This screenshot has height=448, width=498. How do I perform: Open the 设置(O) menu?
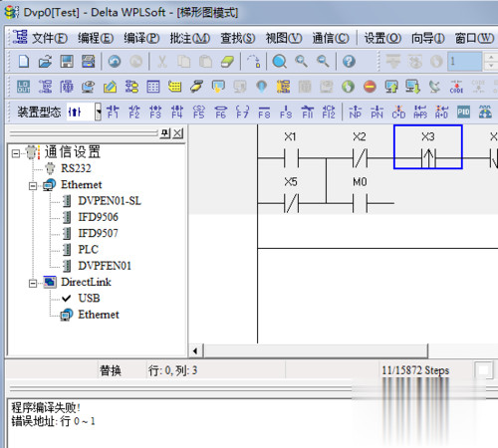[x=382, y=38]
